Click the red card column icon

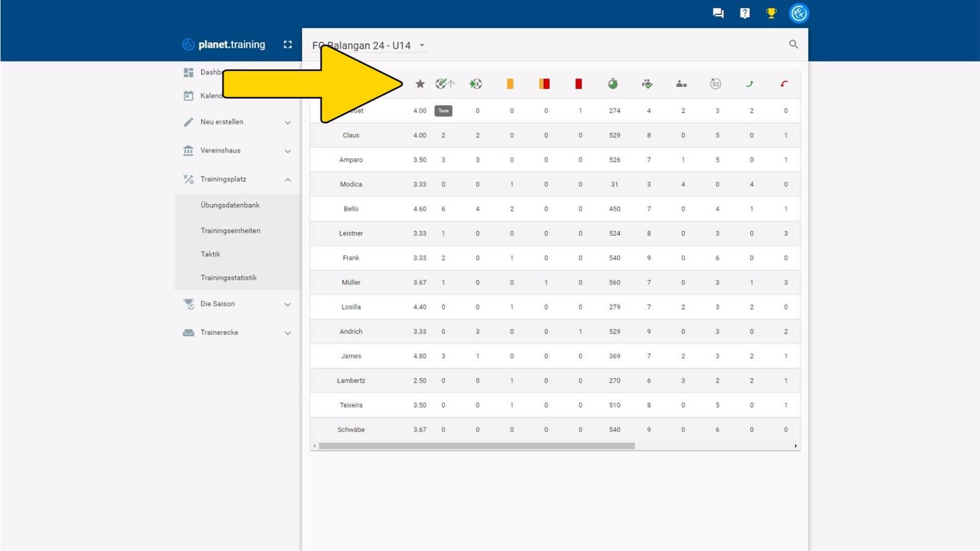[x=579, y=84]
